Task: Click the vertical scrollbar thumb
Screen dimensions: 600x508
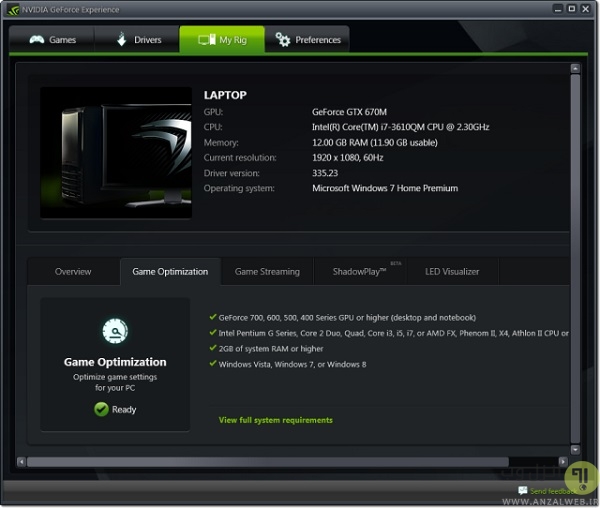Action: [575, 259]
